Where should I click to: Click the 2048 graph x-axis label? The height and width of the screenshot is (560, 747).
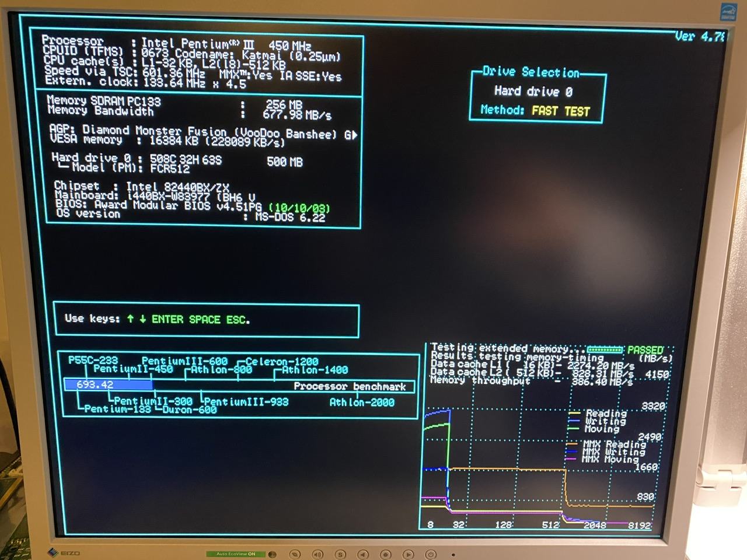(x=595, y=525)
